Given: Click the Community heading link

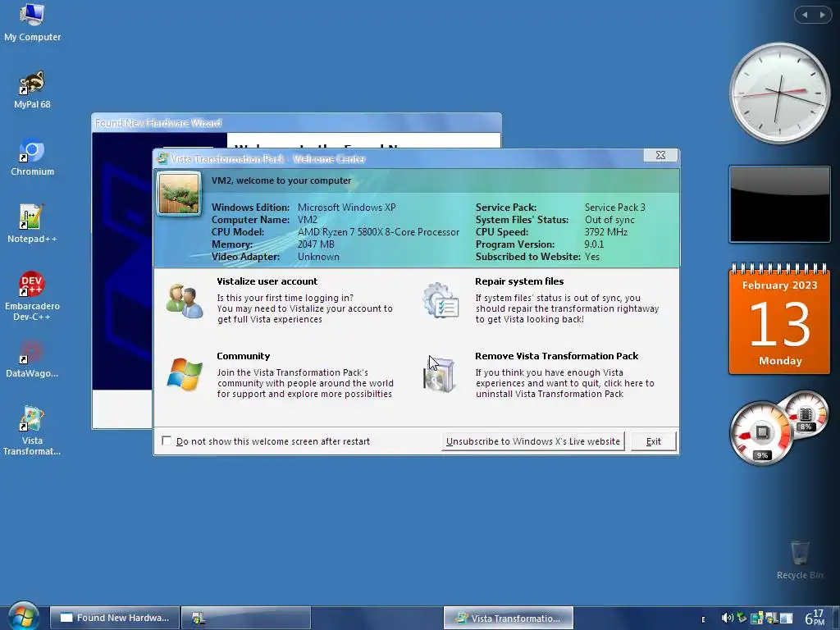Looking at the screenshot, I should 243,356.
